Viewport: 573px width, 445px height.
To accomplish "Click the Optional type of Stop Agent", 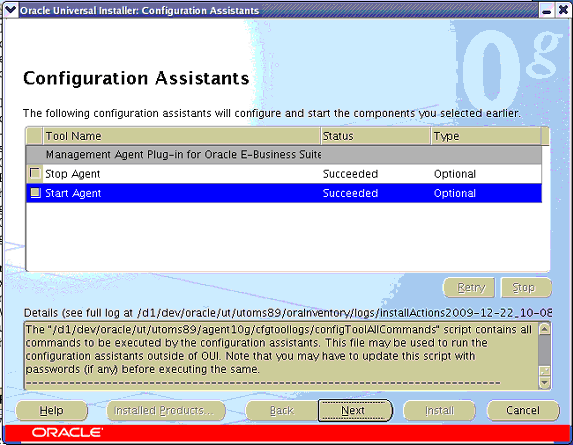I will click(455, 174).
